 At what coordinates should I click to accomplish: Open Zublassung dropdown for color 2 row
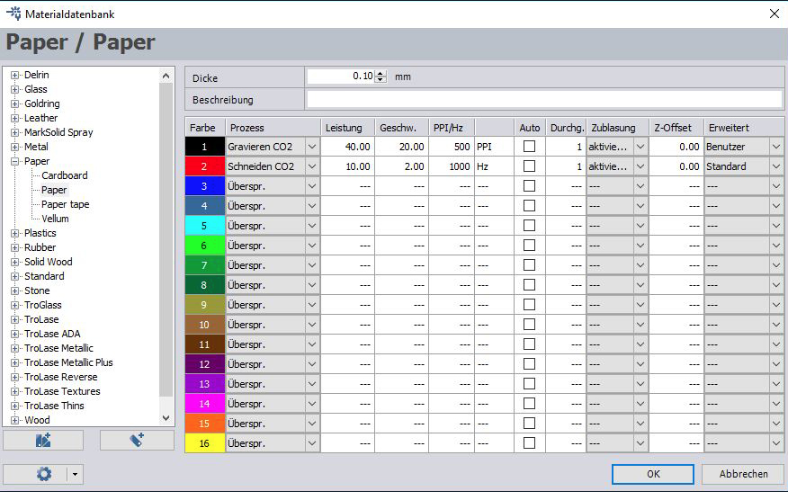[x=640, y=167]
